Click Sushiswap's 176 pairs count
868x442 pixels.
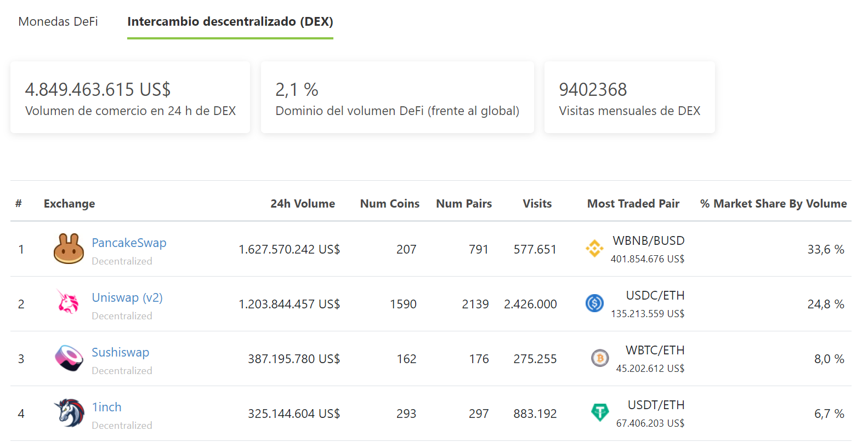pyautogui.click(x=479, y=359)
